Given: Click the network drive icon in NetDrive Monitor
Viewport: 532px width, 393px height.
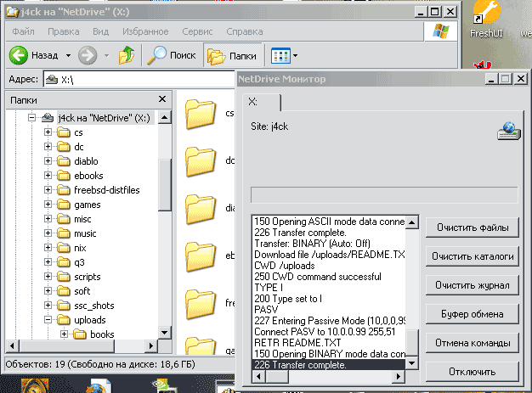Looking at the screenshot, I should (x=507, y=130).
